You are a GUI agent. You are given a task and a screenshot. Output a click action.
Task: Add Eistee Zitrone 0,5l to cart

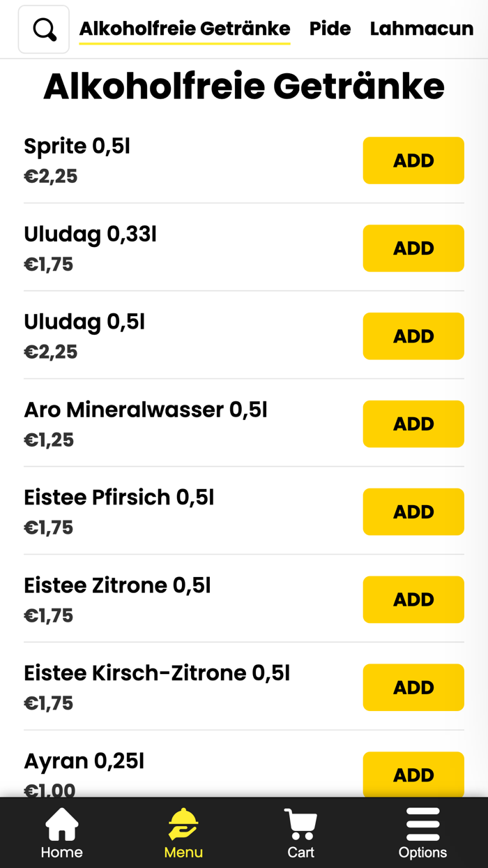(413, 600)
